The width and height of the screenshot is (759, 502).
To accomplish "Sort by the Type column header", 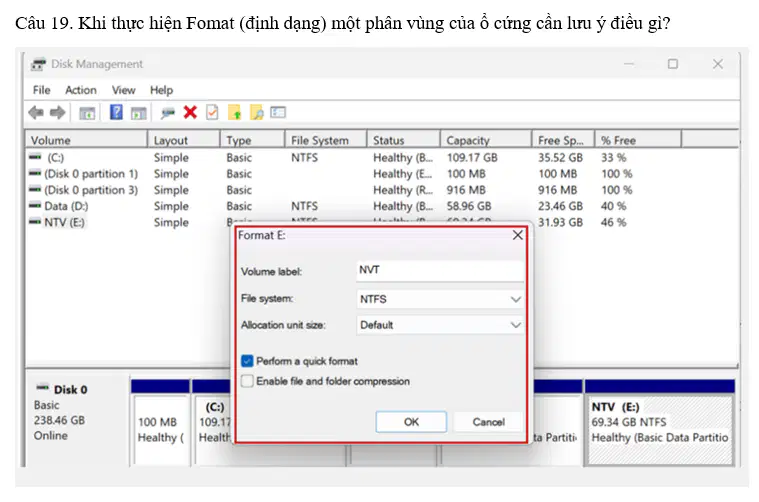I will [253, 140].
